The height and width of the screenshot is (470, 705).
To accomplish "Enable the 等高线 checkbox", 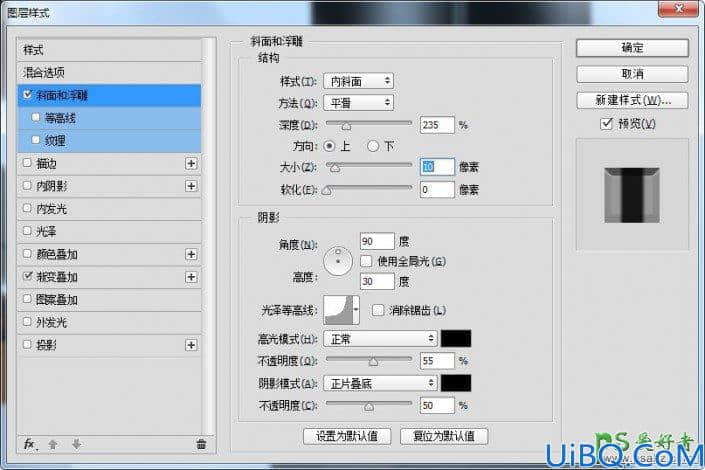I will (x=36, y=117).
